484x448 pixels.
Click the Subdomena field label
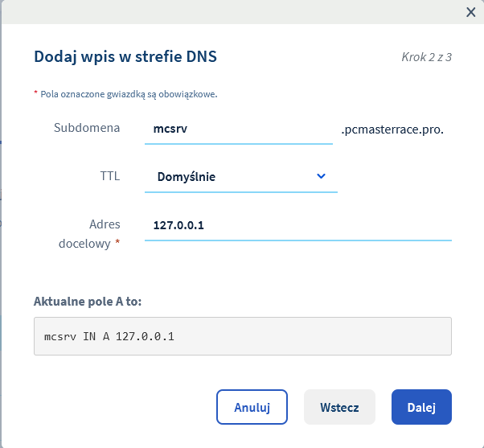click(87, 128)
